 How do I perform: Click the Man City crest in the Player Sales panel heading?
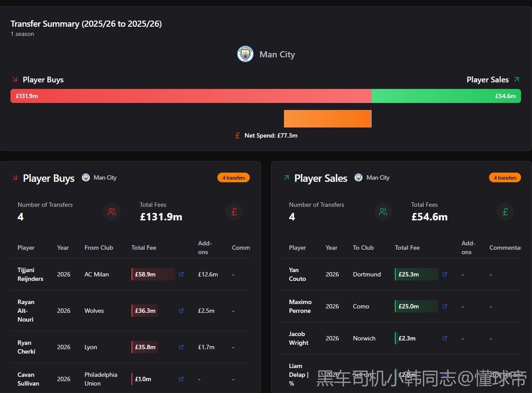coord(358,177)
